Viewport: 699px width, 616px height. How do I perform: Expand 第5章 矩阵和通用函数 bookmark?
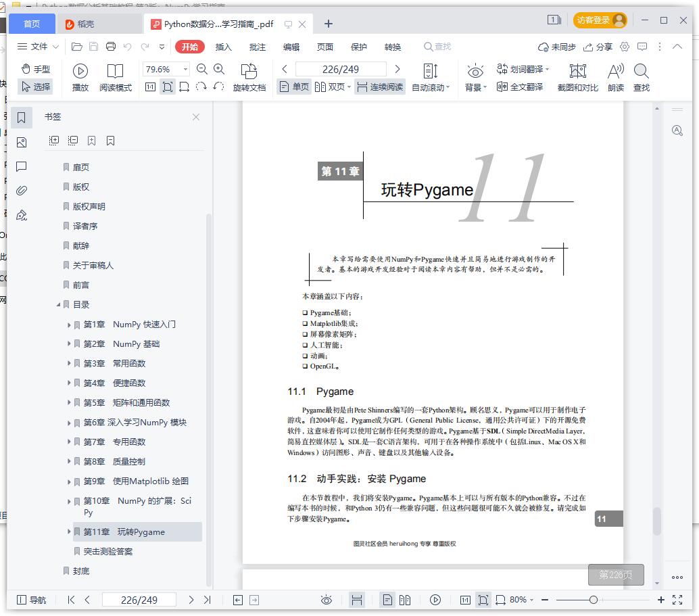[69, 403]
